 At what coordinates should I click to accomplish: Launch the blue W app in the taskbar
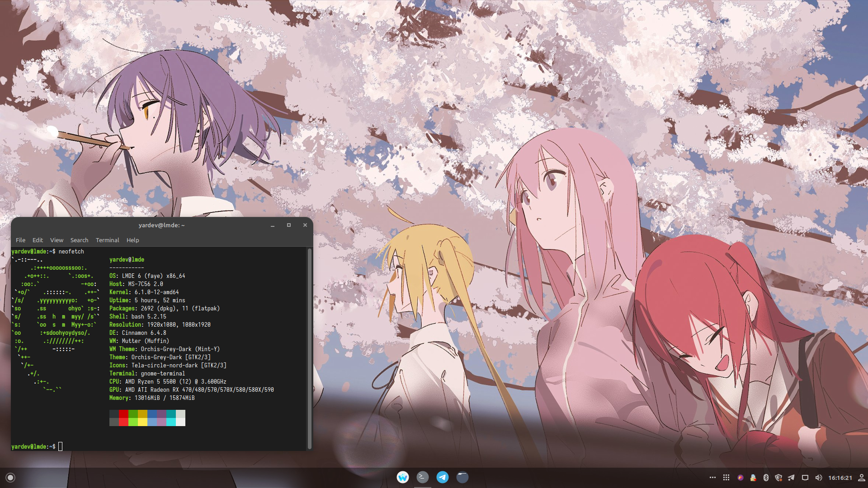402,477
